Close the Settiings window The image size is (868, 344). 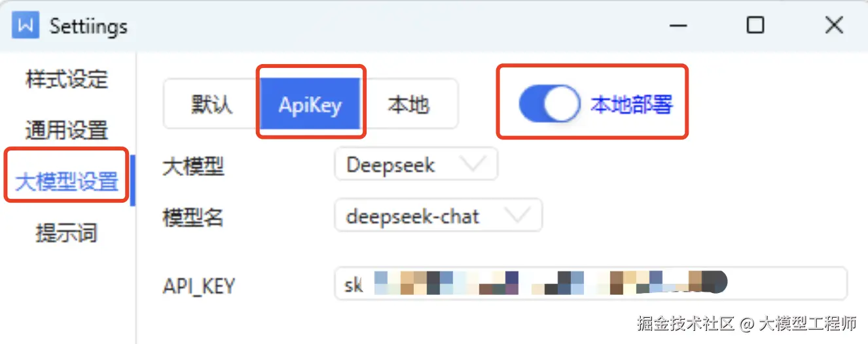[834, 26]
